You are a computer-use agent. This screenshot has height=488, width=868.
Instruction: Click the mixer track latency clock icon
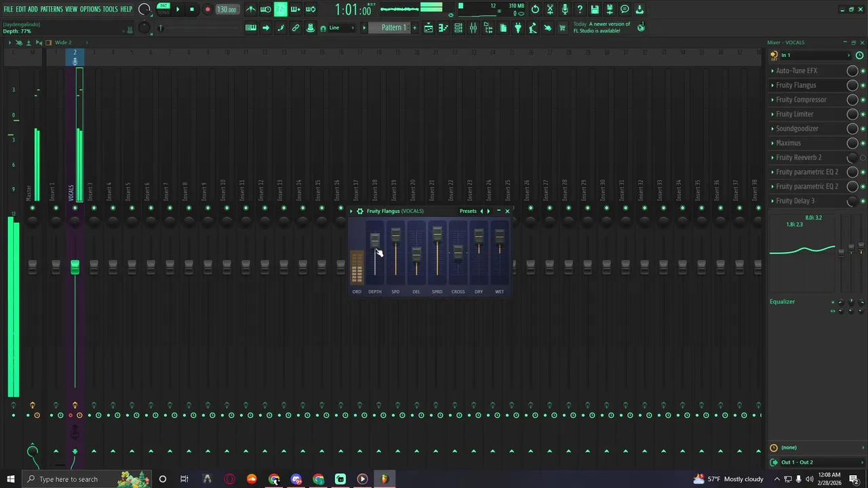(x=860, y=55)
